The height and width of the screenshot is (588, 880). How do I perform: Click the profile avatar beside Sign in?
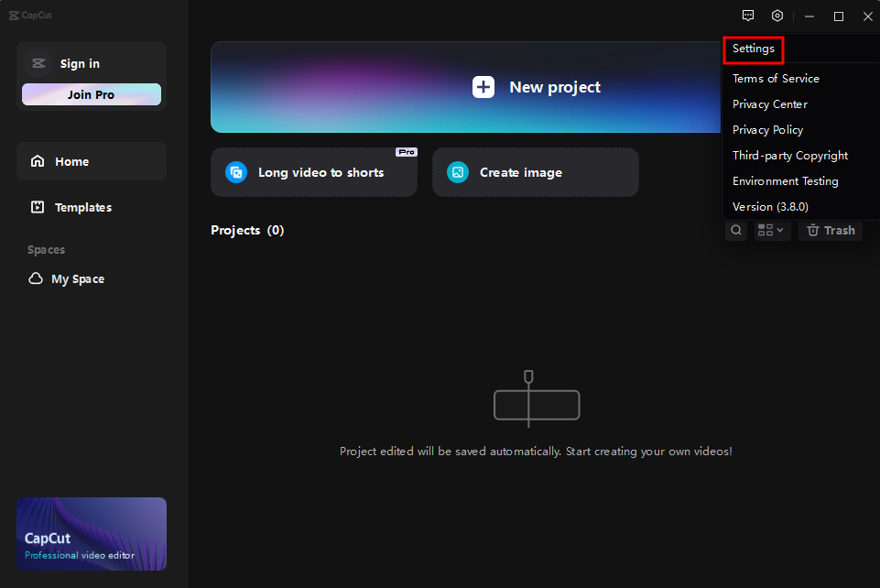[38, 63]
